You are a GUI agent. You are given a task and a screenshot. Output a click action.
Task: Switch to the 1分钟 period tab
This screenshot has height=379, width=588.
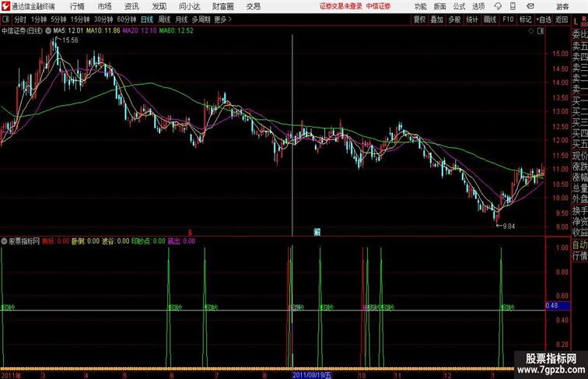click(x=39, y=19)
